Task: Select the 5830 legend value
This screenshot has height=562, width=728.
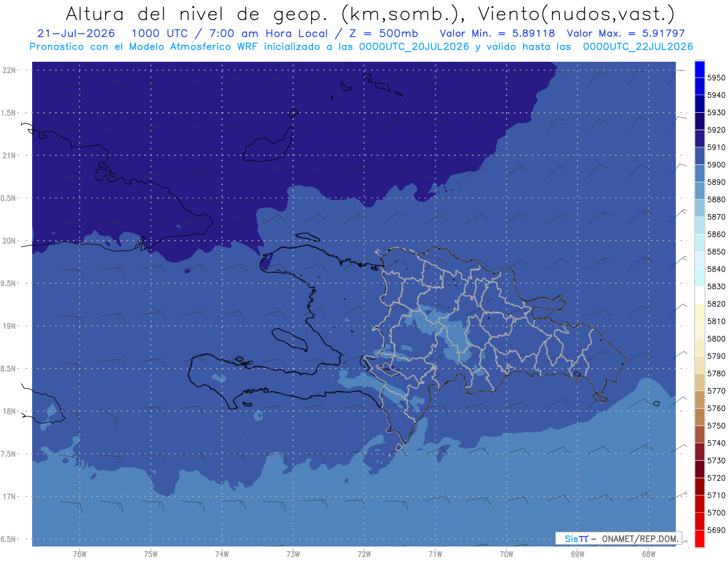Action: [x=716, y=286]
